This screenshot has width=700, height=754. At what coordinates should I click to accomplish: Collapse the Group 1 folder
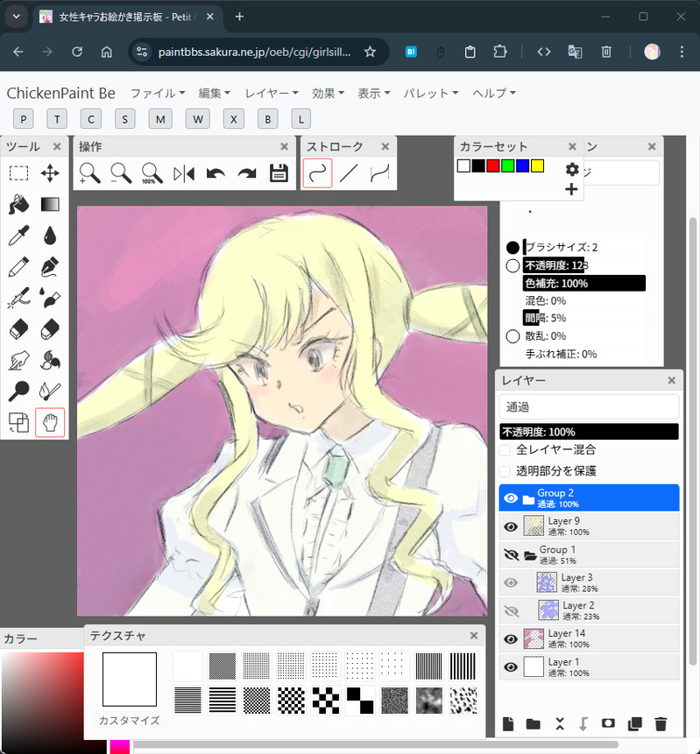[x=529, y=555]
